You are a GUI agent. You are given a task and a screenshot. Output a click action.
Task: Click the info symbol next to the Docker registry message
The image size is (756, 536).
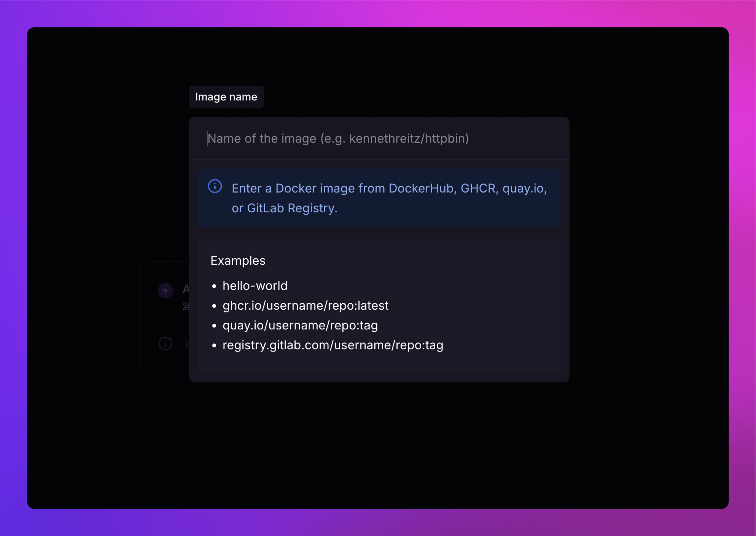215,188
